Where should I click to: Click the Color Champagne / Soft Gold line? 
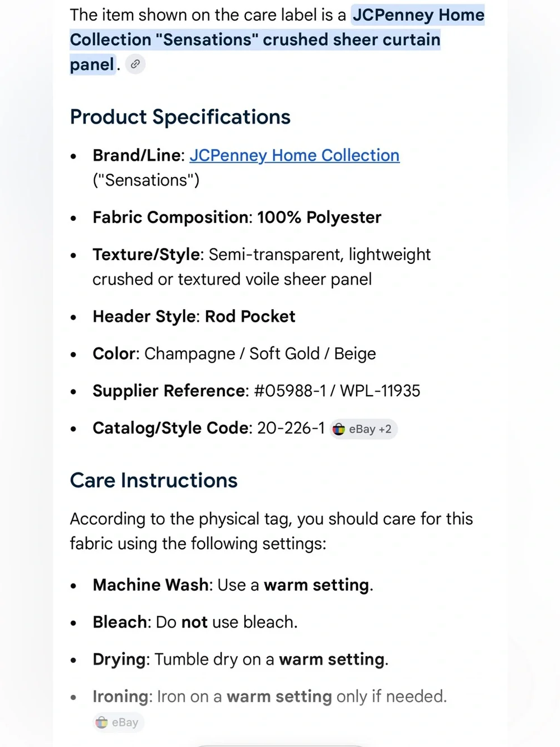pos(234,354)
